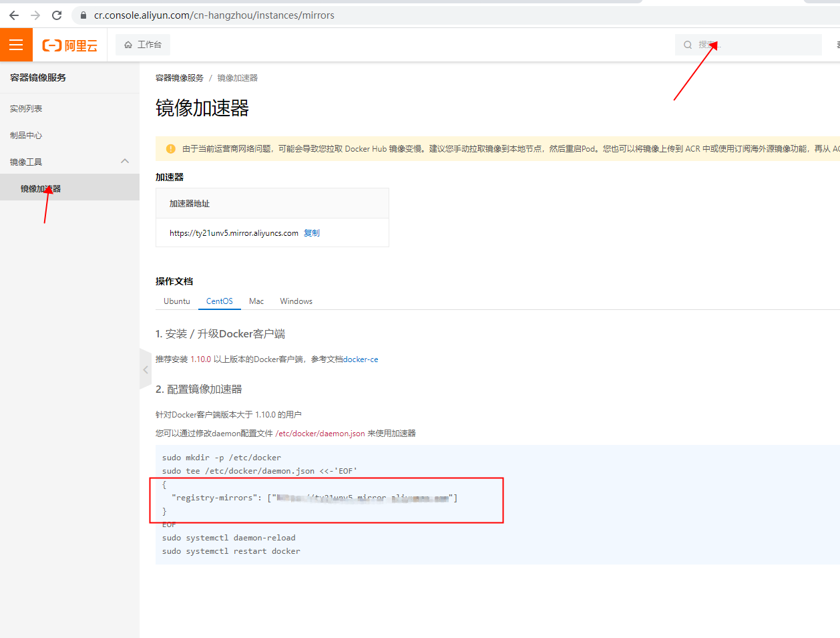Switch to the Mac tab
The width and height of the screenshot is (840, 638).
click(x=256, y=301)
